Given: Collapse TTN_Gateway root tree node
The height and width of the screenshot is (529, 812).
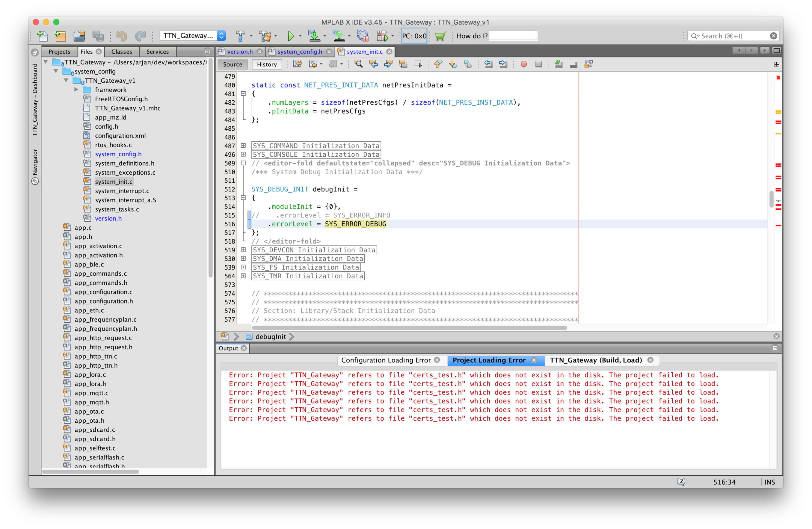Looking at the screenshot, I should (x=46, y=62).
